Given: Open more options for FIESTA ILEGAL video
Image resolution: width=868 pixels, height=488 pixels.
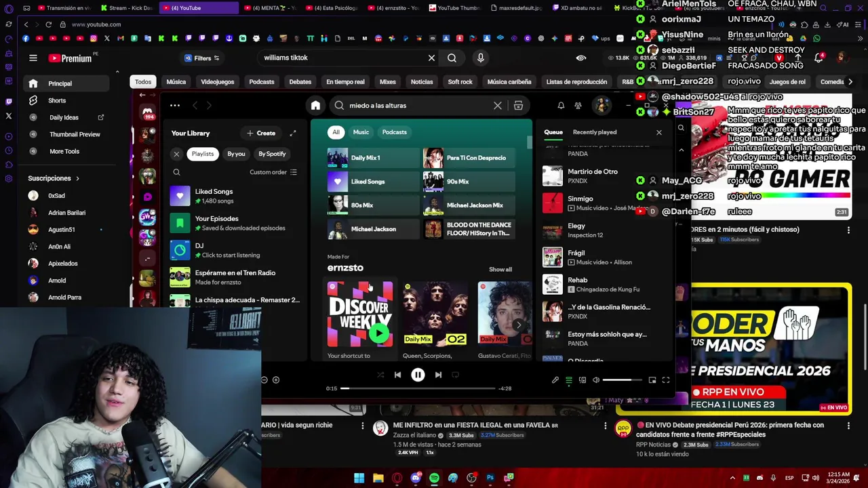Looking at the screenshot, I should [606, 426].
